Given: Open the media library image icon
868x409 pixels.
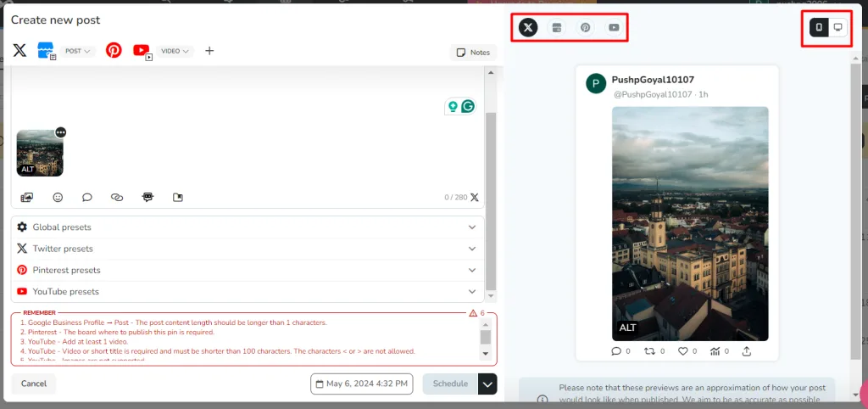Looking at the screenshot, I should pyautogui.click(x=26, y=197).
